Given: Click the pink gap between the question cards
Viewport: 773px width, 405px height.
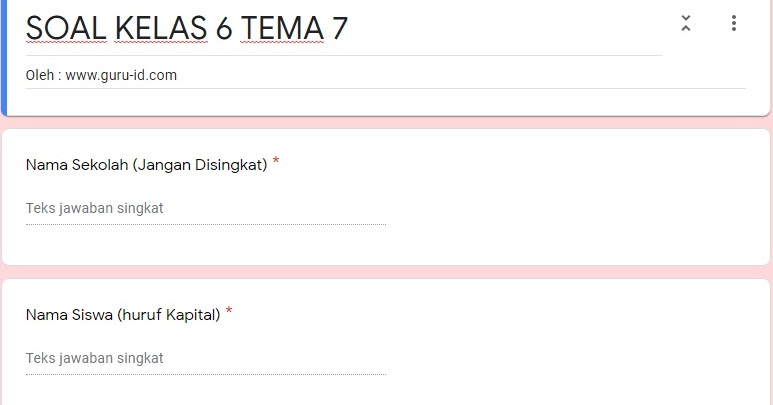Looking at the screenshot, I should (x=386, y=272).
